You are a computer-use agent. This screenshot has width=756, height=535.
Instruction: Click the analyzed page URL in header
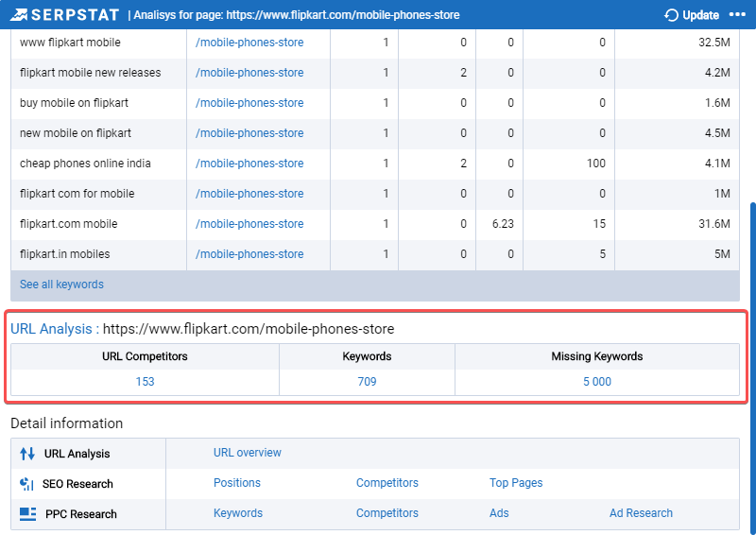point(343,15)
